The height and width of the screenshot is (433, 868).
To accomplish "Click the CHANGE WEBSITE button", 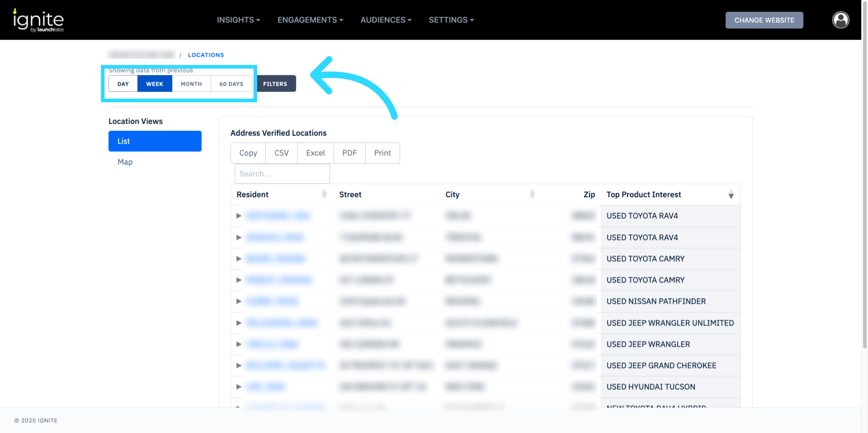I will 764,20.
